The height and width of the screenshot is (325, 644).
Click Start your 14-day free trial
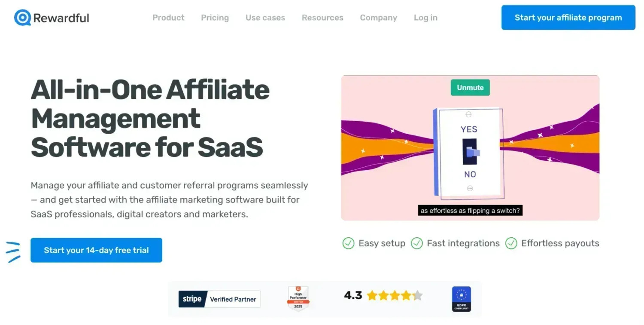[x=96, y=250]
